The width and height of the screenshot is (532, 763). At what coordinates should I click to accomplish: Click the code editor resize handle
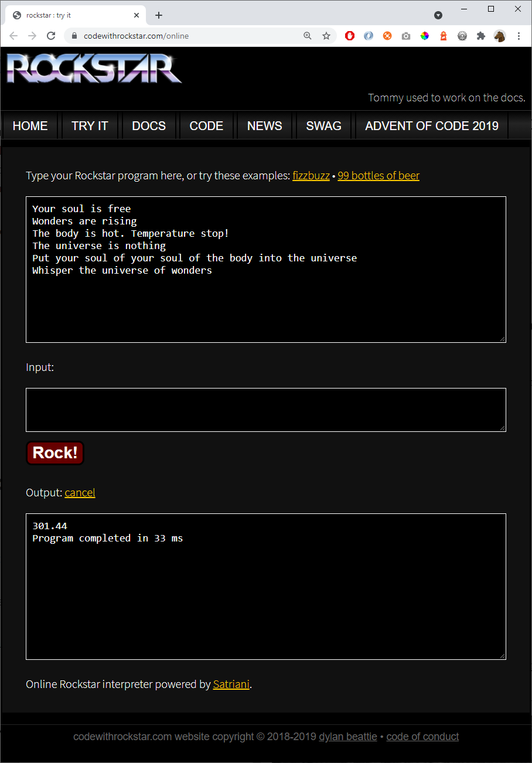[502, 339]
